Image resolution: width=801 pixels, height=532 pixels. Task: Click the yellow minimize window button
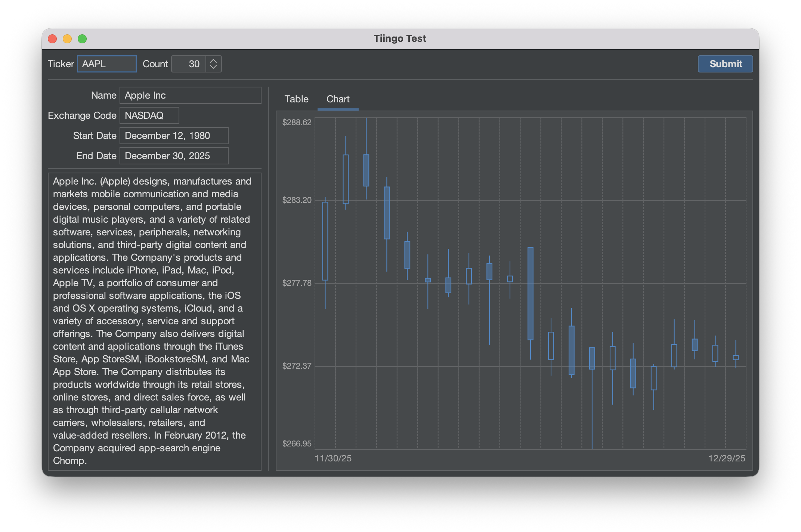click(67, 39)
